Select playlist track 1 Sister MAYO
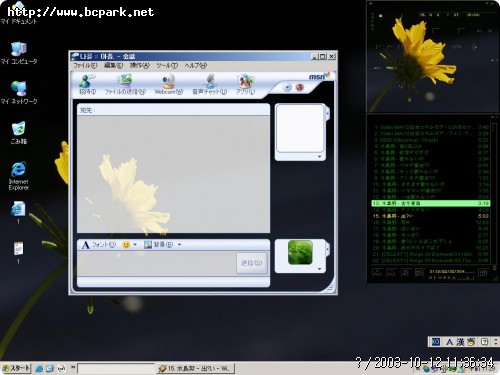The image size is (500, 375). 431,127
